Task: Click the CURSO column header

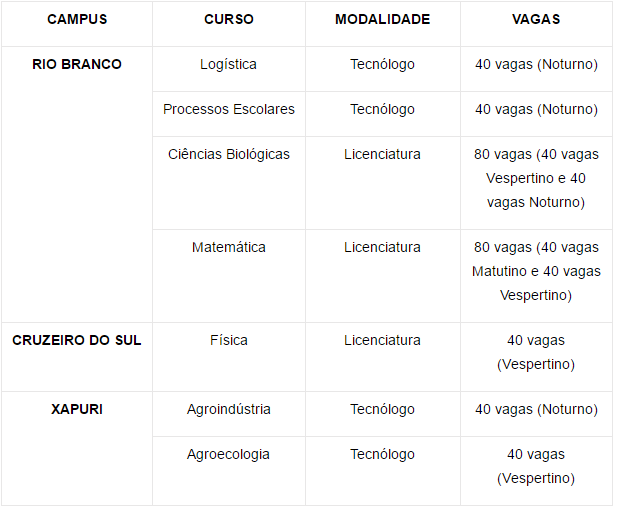Action: tap(229, 19)
